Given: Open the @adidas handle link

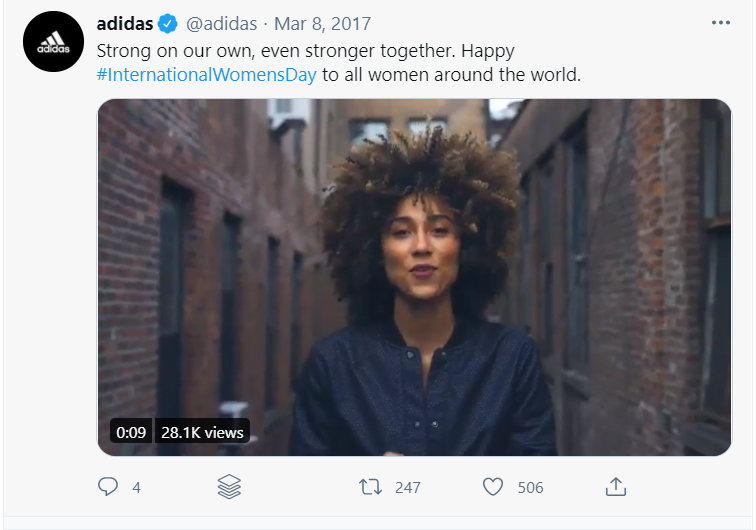Looking at the screenshot, I should (x=222, y=24).
